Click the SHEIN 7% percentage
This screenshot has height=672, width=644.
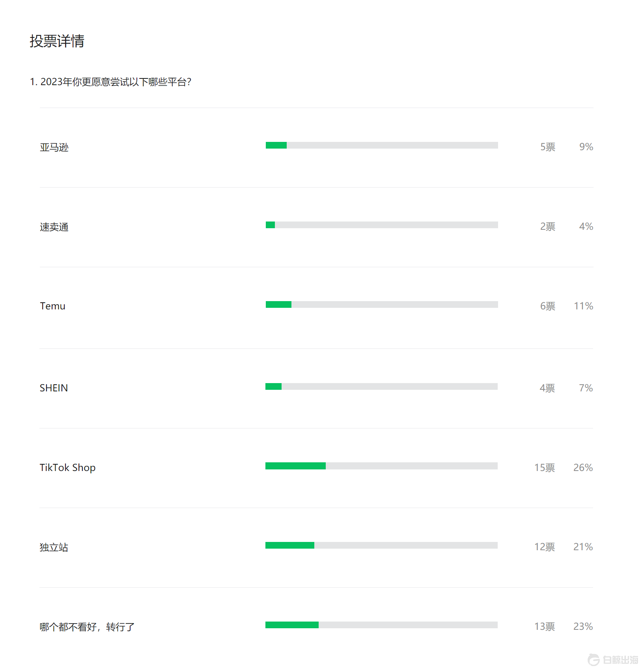(586, 388)
